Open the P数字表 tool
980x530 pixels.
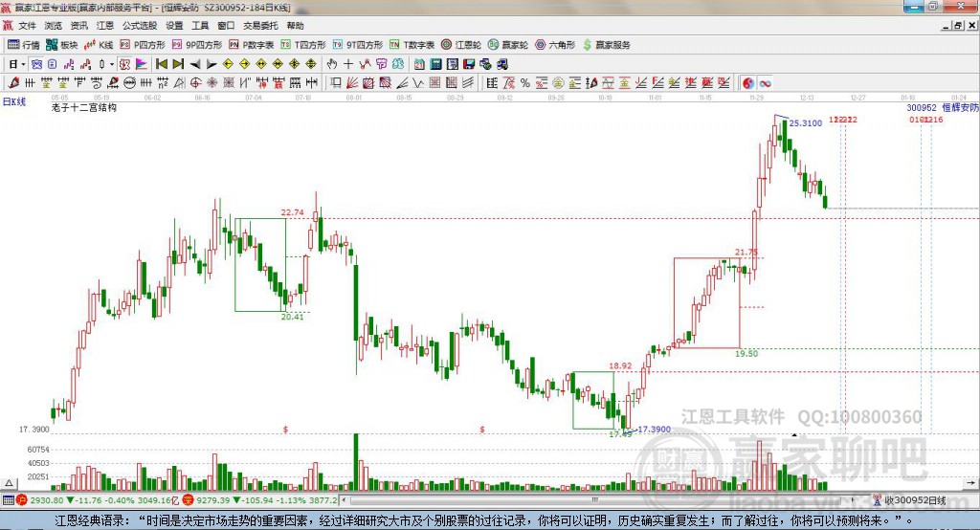coord(252,45)
